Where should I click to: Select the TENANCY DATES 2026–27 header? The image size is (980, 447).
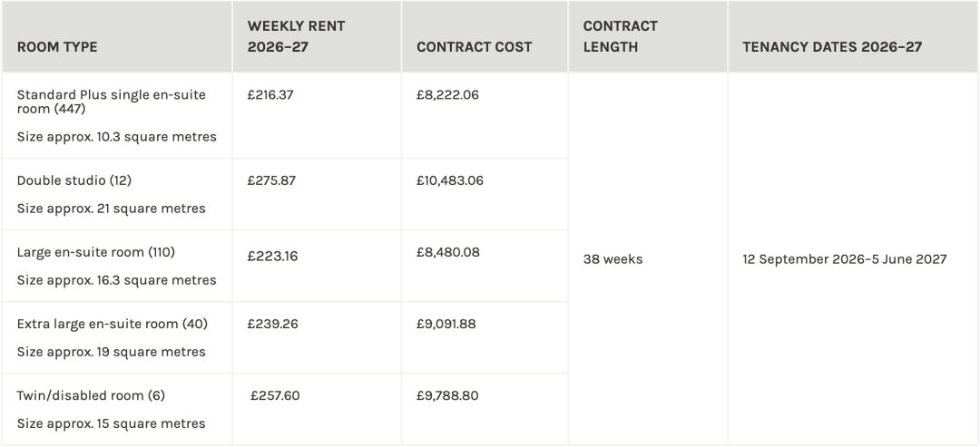(x=832, y=47)
